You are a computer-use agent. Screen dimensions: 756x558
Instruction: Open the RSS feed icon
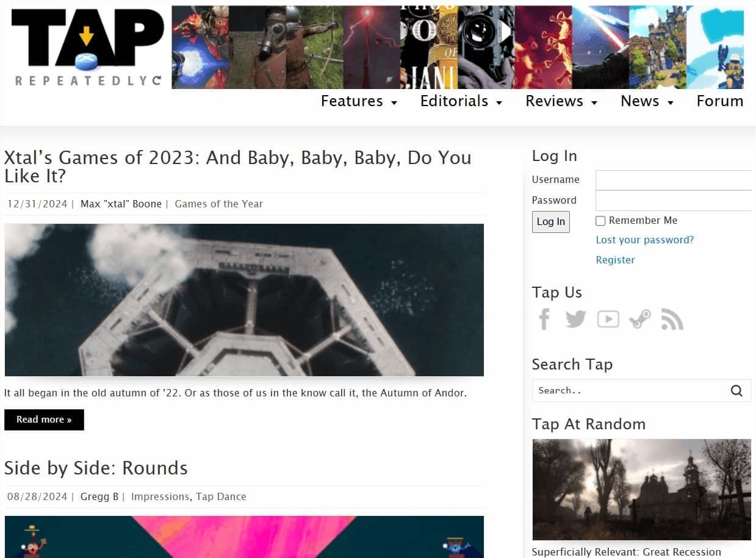tap(672, 319)
